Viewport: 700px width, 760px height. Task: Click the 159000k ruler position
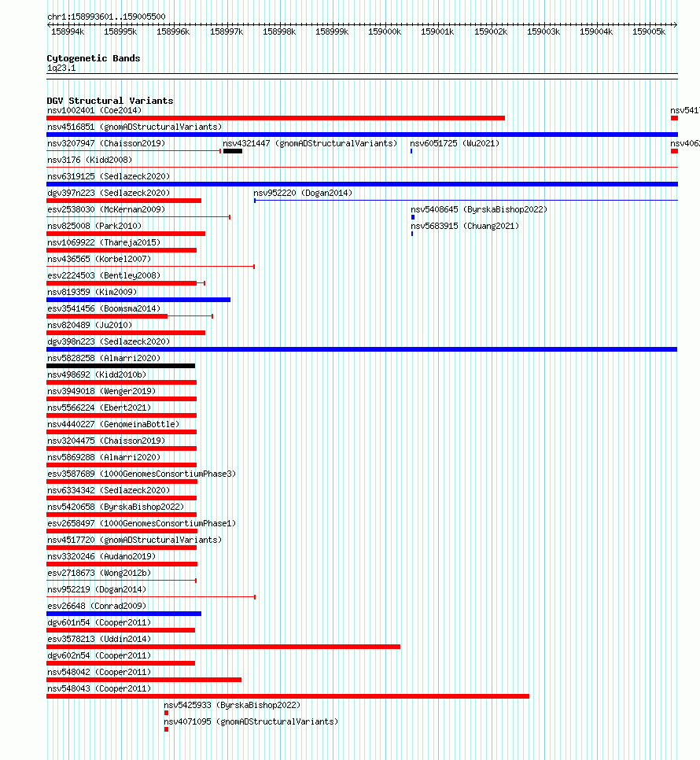(385, 32)
